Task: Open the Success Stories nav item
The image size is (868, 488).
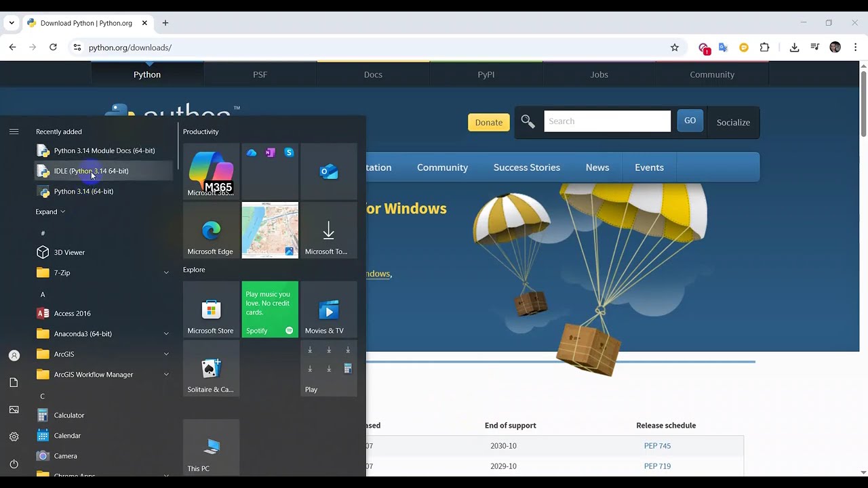Action: coord(527,167)
